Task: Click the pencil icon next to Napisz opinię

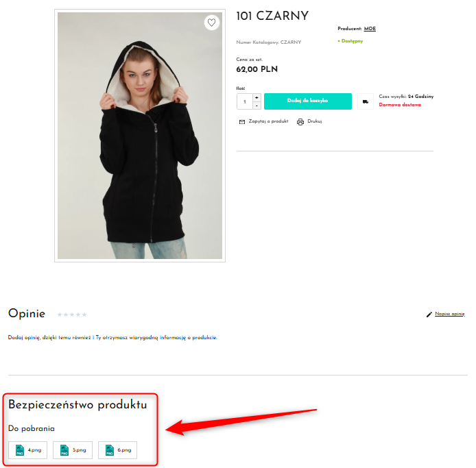Action: [429, 315]
